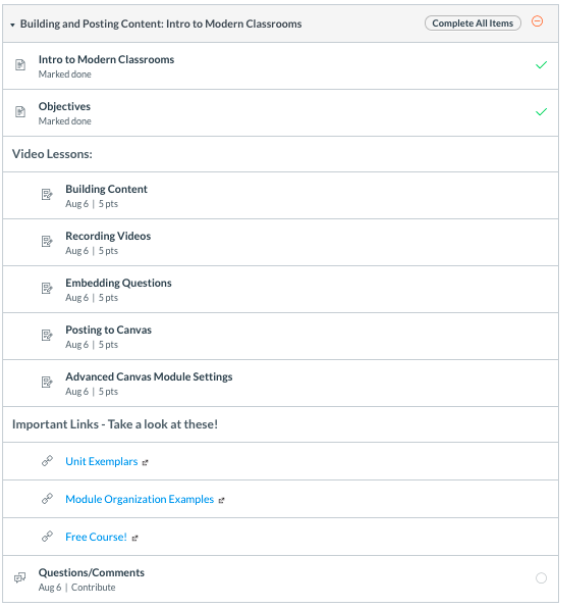
Task: Click the orange minus circle in the module header
Action: (537, 21)
